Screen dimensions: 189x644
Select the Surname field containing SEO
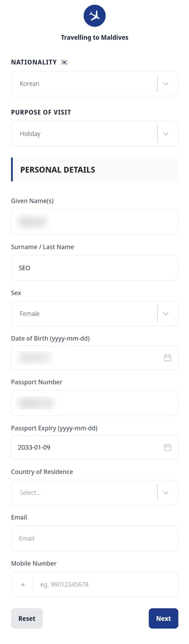pos(95,268)
